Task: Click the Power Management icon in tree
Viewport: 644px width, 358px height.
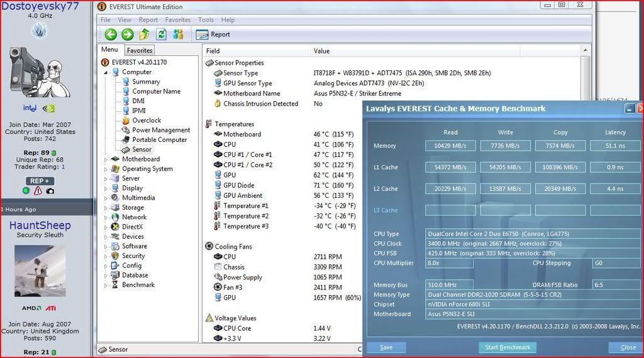Action: pyautogui.click(x=126, y=130)
